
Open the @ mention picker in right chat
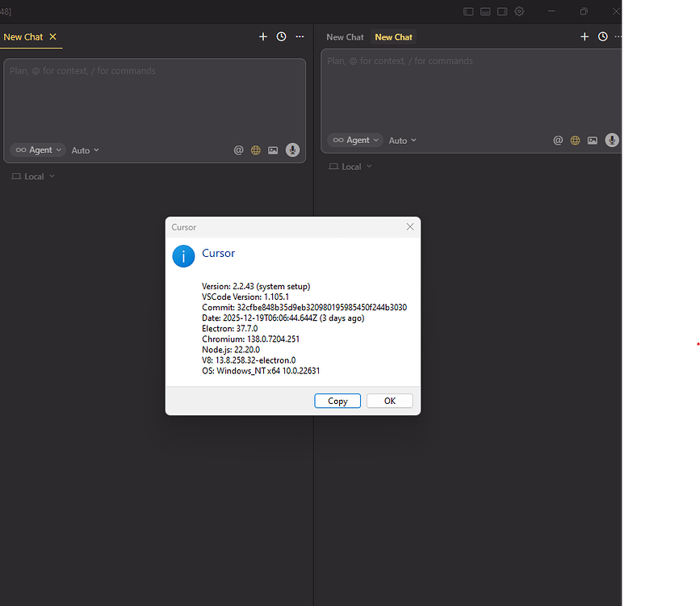[x=558, y=140]
